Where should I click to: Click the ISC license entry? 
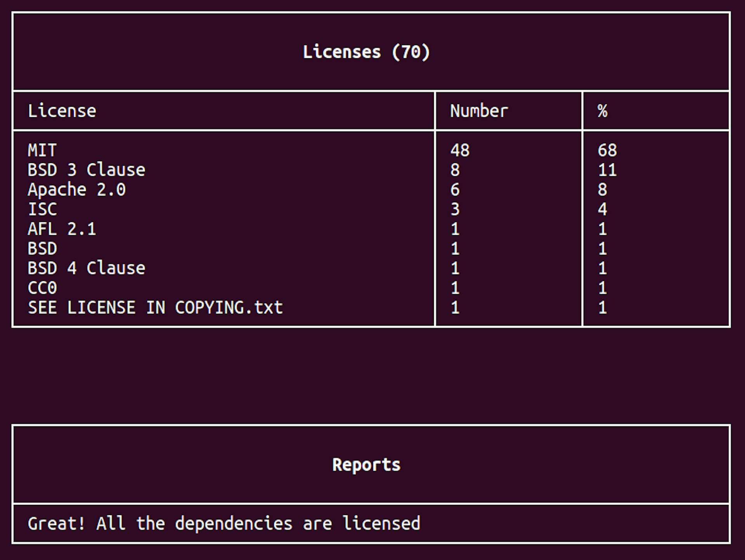[42, 209]
